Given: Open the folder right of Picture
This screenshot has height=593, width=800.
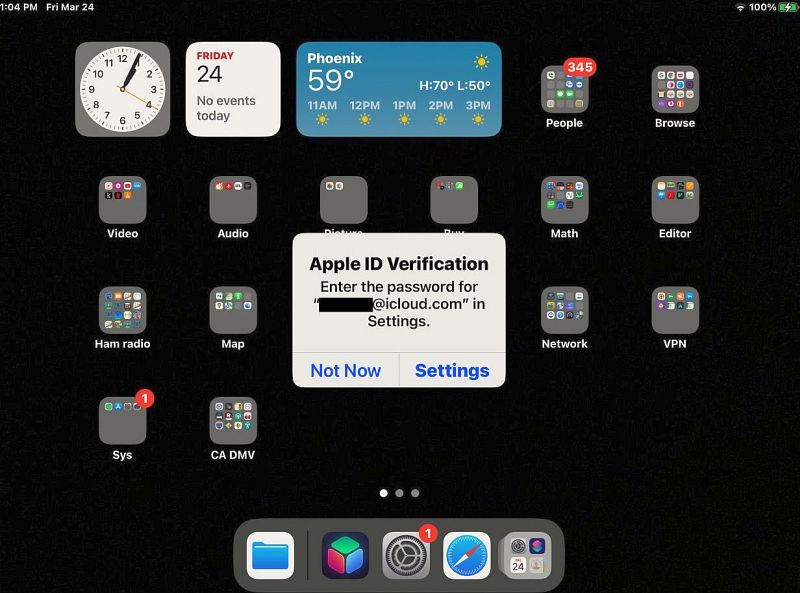Looking at the screenshot, I should (454, 200).
